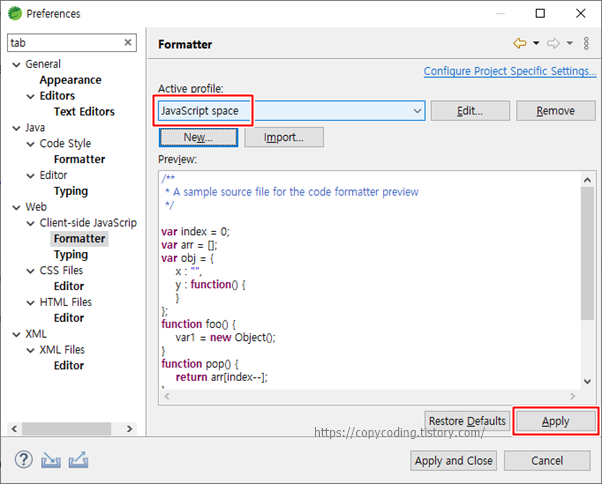The width and height of the screenshot is (602, 484).
Task: Collapse the General tree node
Action: (16, 64)
